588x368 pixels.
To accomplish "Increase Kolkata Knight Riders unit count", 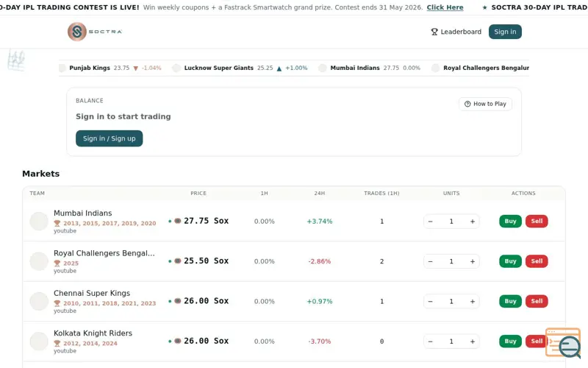I will coord(473,342).
